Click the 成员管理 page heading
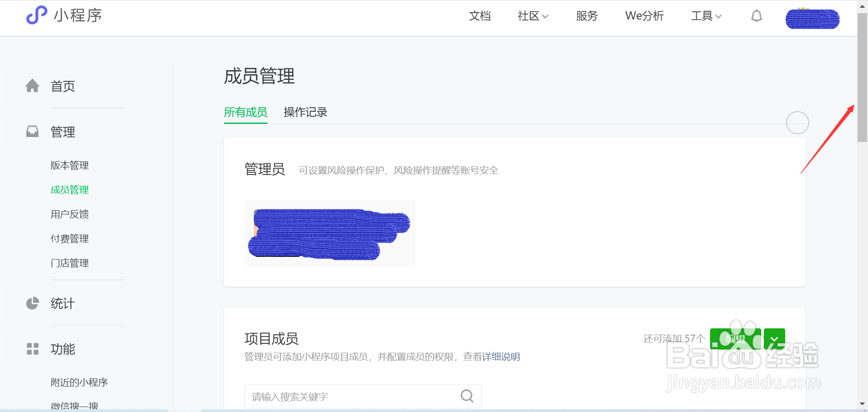 (x=259, y=76)
